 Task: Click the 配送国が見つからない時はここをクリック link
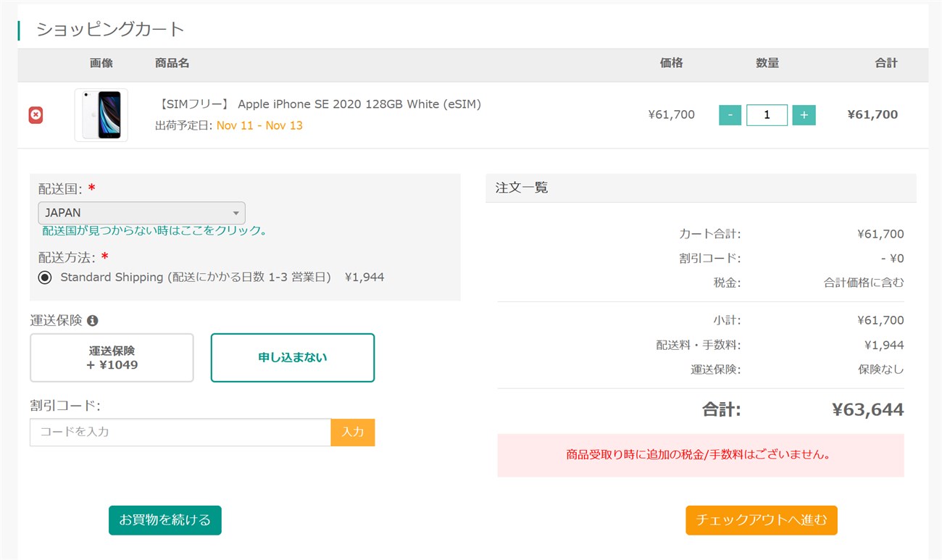tap(155, 230)
